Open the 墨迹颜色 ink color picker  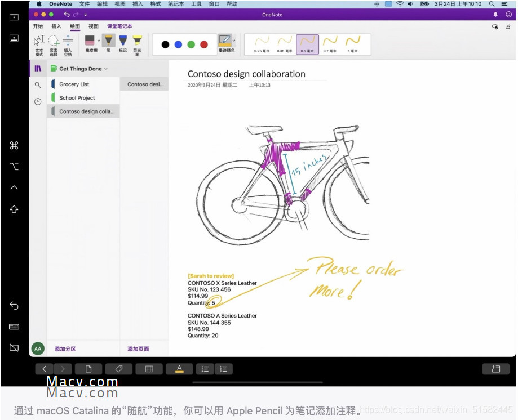(x=225, y=43)
